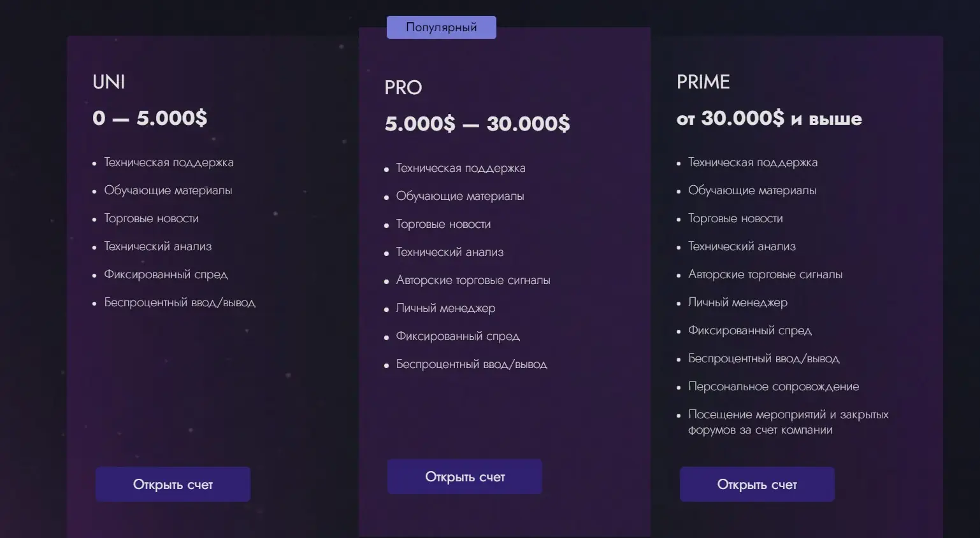Select the PRIME plan title

tap(703, 82)
